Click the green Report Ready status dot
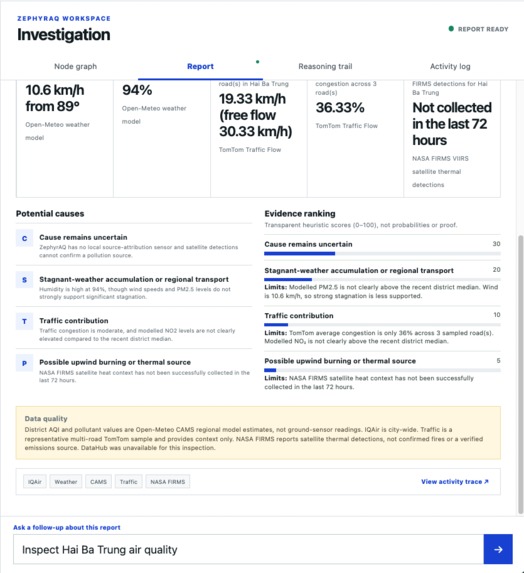This screenshot has width=524, height=573. 451,29
